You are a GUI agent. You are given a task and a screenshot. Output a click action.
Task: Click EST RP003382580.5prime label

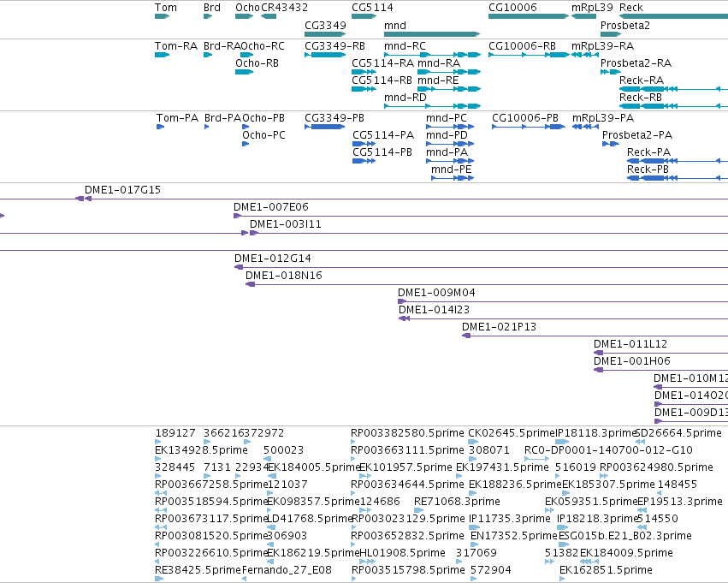[407, 433]
